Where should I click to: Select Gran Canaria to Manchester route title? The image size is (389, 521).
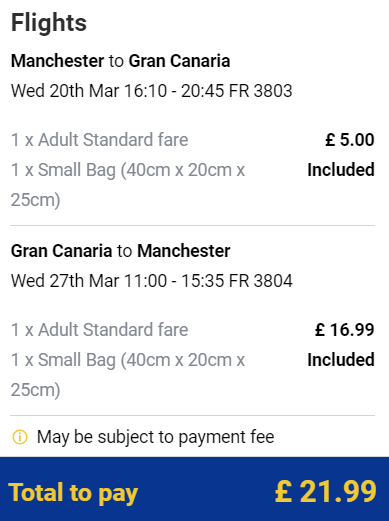pos(120,251)
